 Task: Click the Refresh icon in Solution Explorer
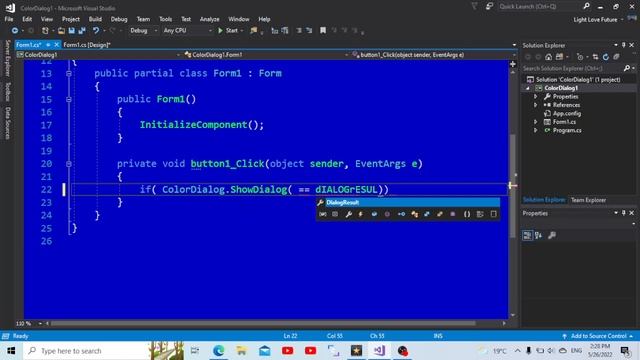click(606, 57)
